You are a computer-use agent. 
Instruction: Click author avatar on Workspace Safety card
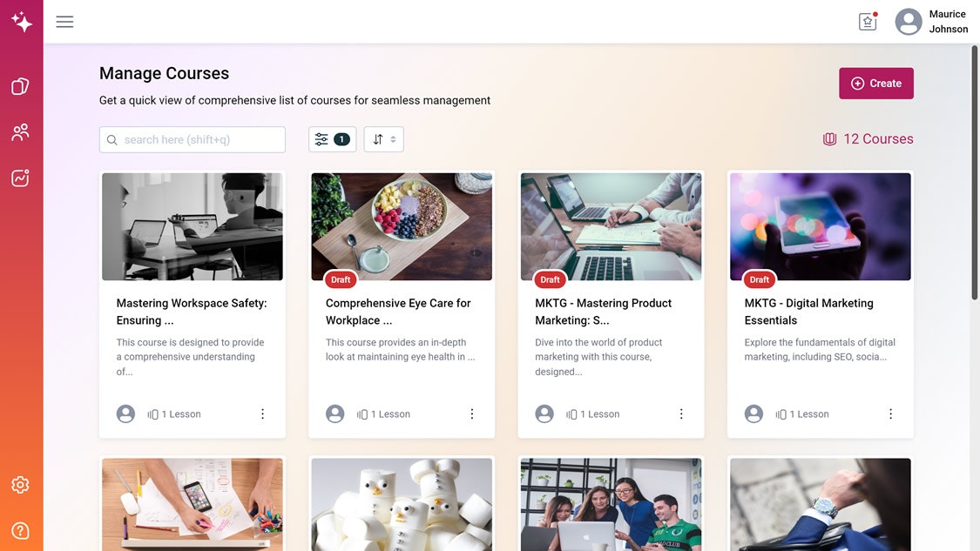click(125, 413)
